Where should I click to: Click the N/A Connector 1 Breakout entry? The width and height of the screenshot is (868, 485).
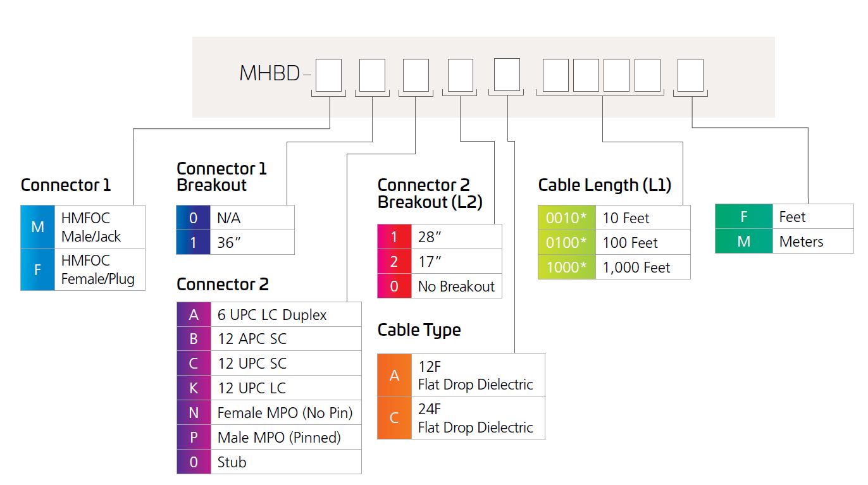pos(235,218)
